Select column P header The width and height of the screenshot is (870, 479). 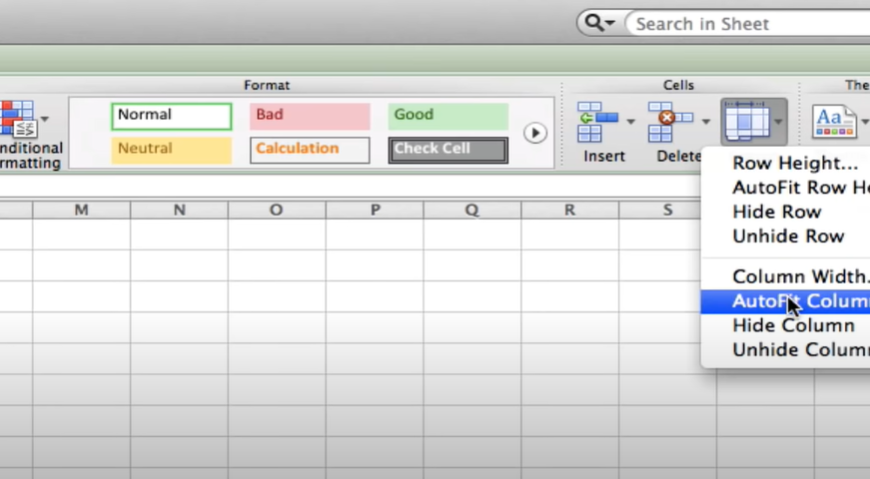[x=375, y=210]
